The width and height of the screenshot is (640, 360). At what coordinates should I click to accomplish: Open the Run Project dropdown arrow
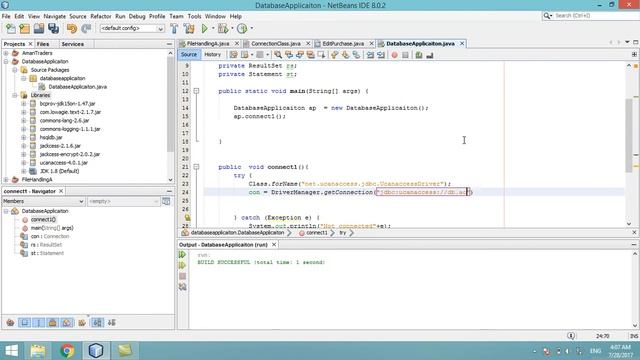(213, 29)
